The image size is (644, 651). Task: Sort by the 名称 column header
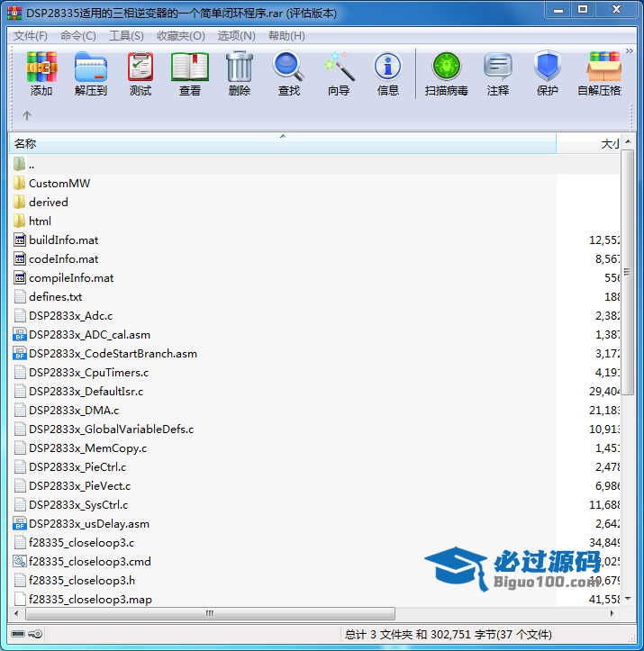pyautogui.click(x=270, y=144)
